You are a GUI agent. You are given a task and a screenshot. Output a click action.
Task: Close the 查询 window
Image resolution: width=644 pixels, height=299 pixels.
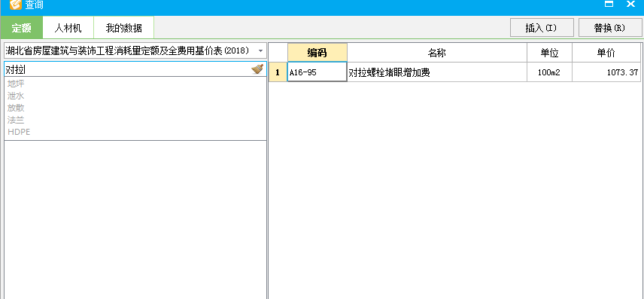pyautogui.click(x=630, y=4)
